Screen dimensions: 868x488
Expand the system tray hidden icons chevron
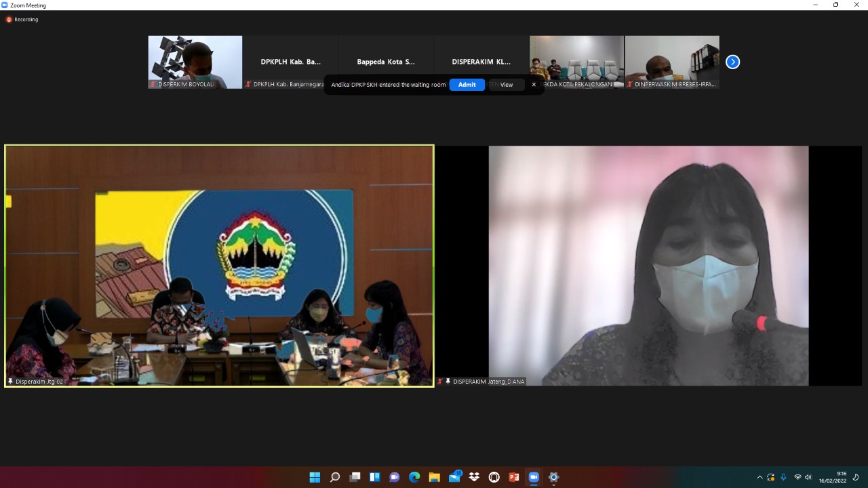[x=759, y=477]
